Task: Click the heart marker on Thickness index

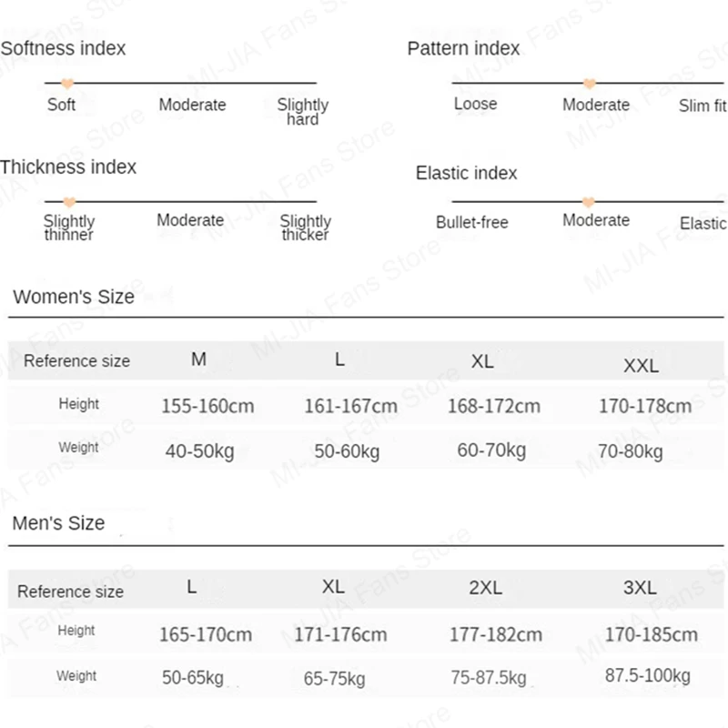Action: tap(69, 202)
